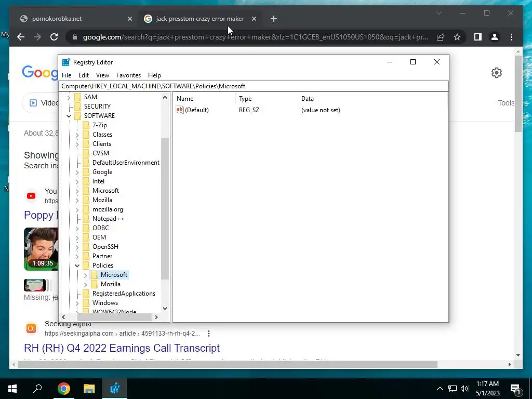The image size is (532, 399).
Task: Click the registry address path bar
Action: coord(254,86)
